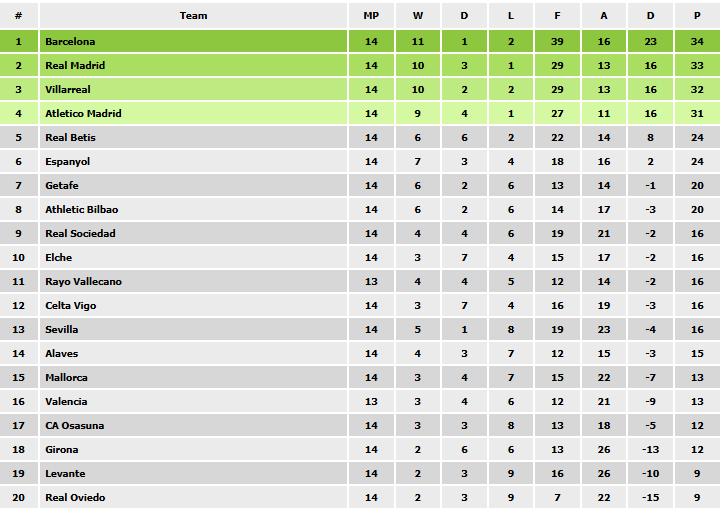Open the Real Oviedo team entry

pos(75,497)
